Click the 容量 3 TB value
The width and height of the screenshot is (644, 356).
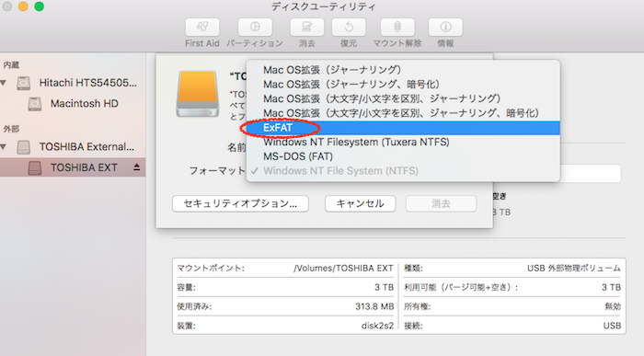point(384,287)
